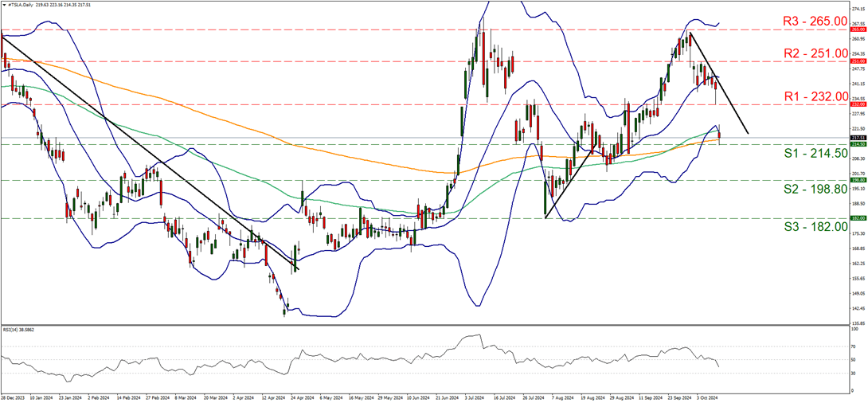The height and width of the screenshot is (403, 868).
Task: Click the RSI 30 level on the scale
Action: [854, 374]
